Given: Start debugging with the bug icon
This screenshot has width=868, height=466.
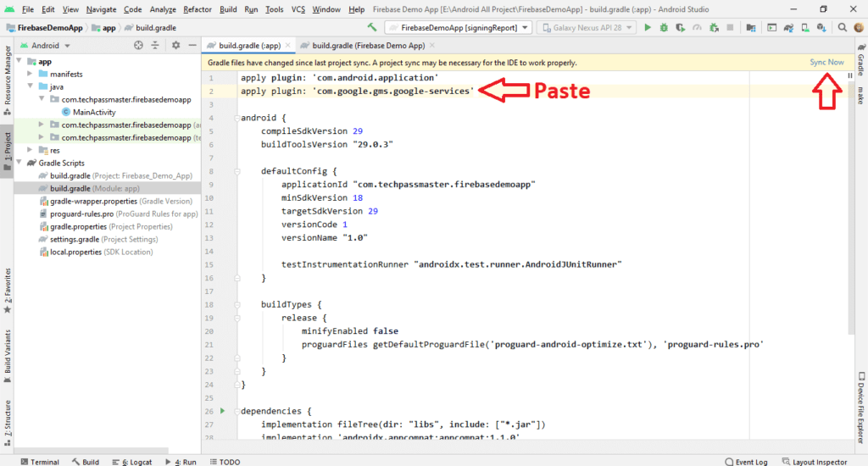Looking at the screenshot, I should coord(664,27).
